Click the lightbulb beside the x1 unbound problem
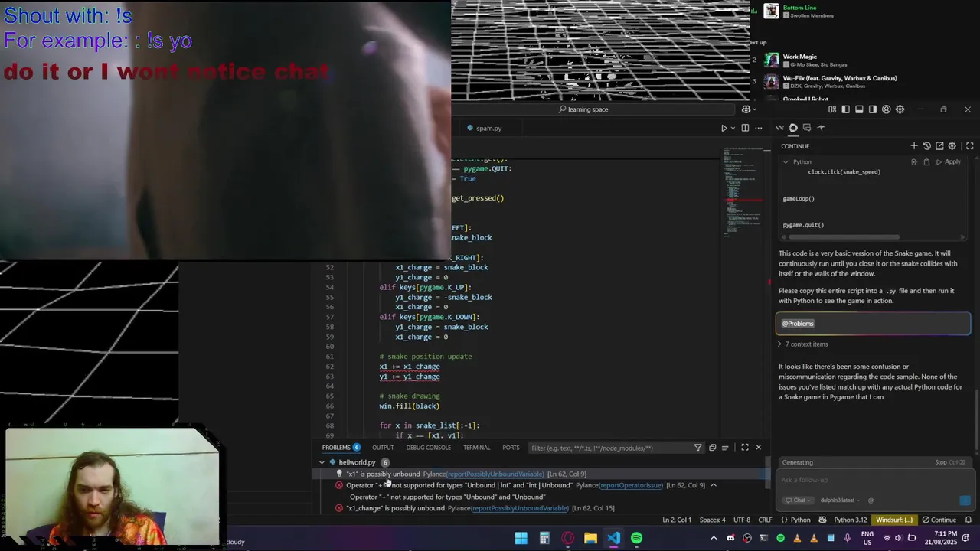 (x=339, y=474)
